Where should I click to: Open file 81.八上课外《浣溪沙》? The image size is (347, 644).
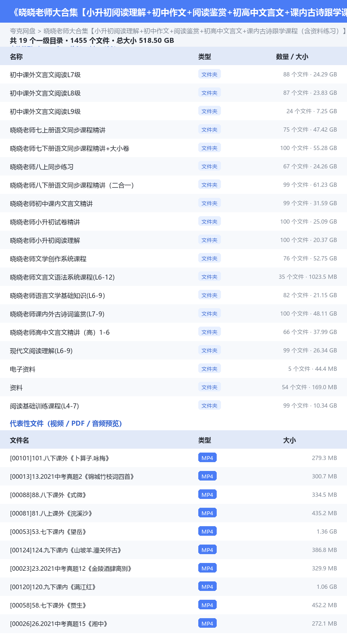pyautogui.click(x=52, y=513)
